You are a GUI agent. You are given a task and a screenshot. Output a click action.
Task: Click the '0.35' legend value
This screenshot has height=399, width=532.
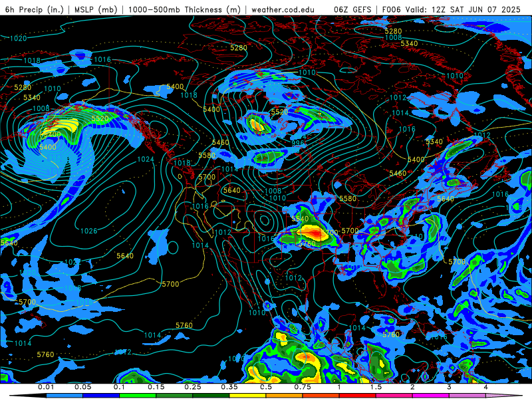point(229,387)
